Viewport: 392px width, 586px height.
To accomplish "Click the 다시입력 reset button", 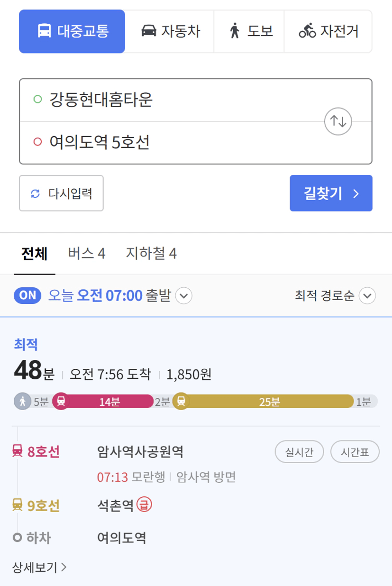I will [61, 193].
